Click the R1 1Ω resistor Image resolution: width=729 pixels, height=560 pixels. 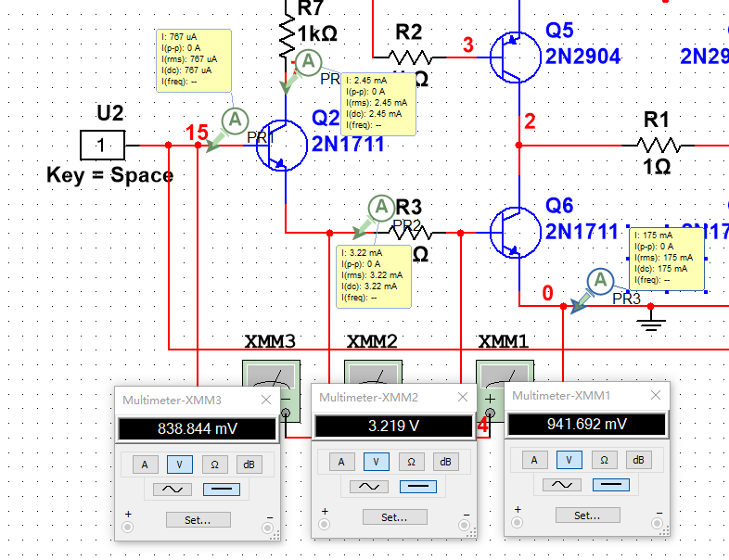point(658,146)
